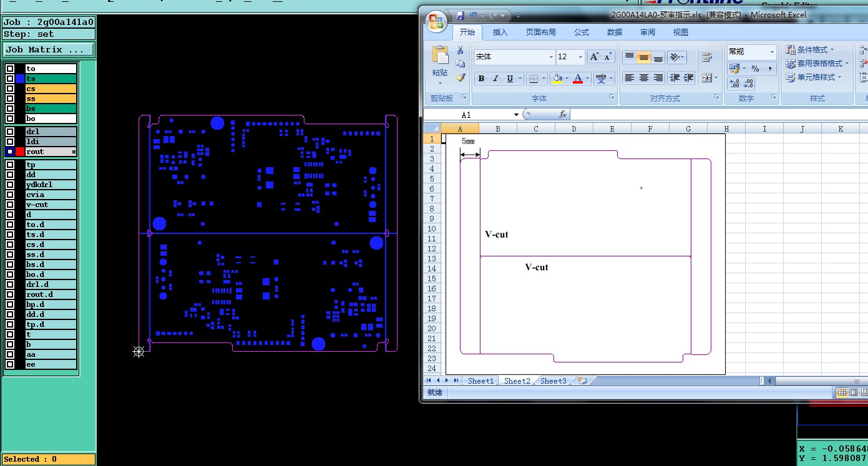Open the font size dropdown
The image size is (868, 466).
[x=580, y=57]
